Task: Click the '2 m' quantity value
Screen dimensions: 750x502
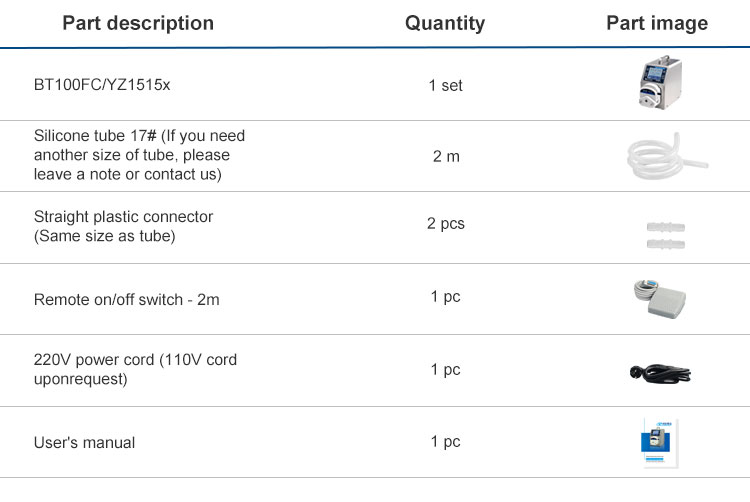Action: (x=446, y=156)
